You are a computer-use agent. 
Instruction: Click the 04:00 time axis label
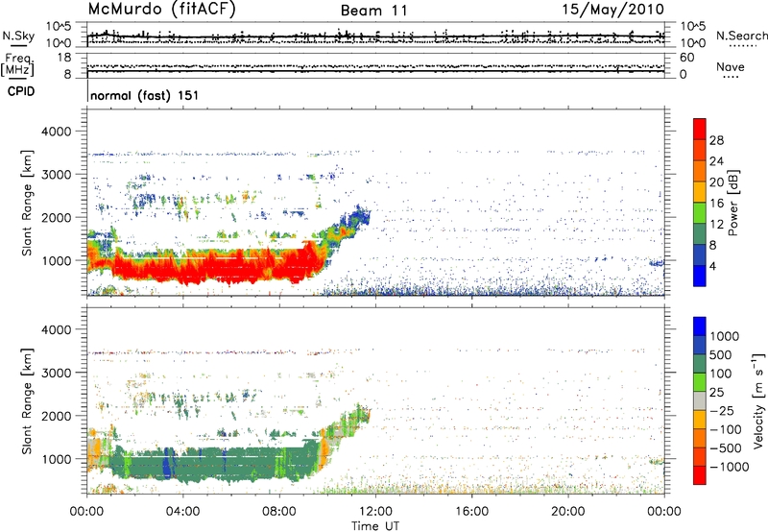pyautogui.click(x=182, y=512)
